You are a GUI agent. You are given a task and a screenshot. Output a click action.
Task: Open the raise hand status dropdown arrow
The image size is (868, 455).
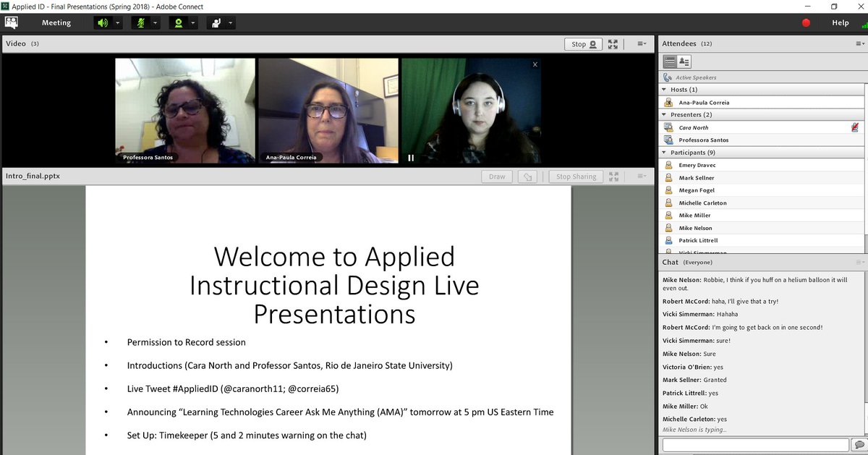[x=231, y=23]
